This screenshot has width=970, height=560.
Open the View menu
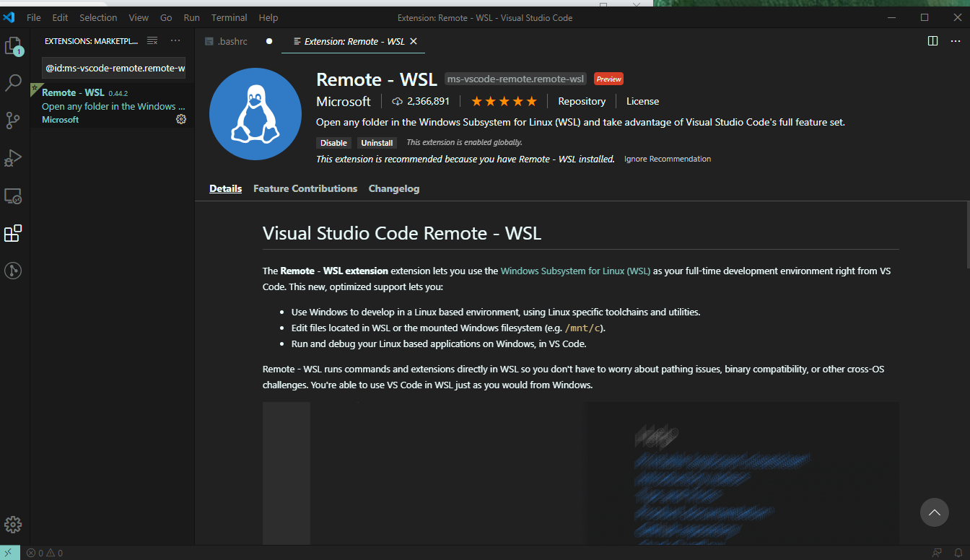(139, 17)
